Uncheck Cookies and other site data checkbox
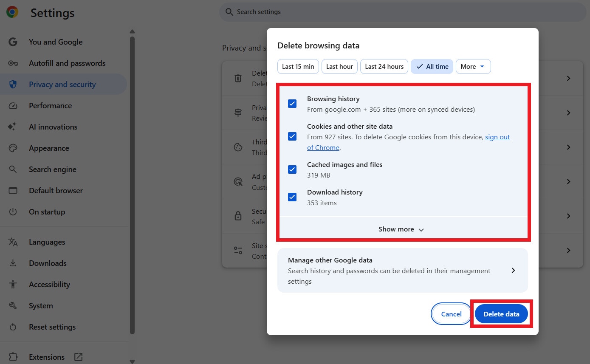The height and width of the screenshot is (364, 590). (292, 136)
